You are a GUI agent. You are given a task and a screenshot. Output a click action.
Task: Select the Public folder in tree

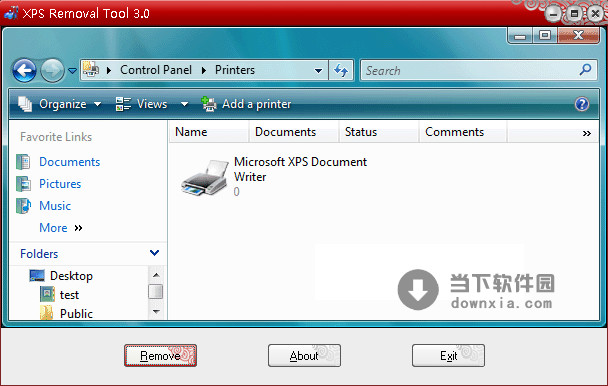click(x=76, y=313)
